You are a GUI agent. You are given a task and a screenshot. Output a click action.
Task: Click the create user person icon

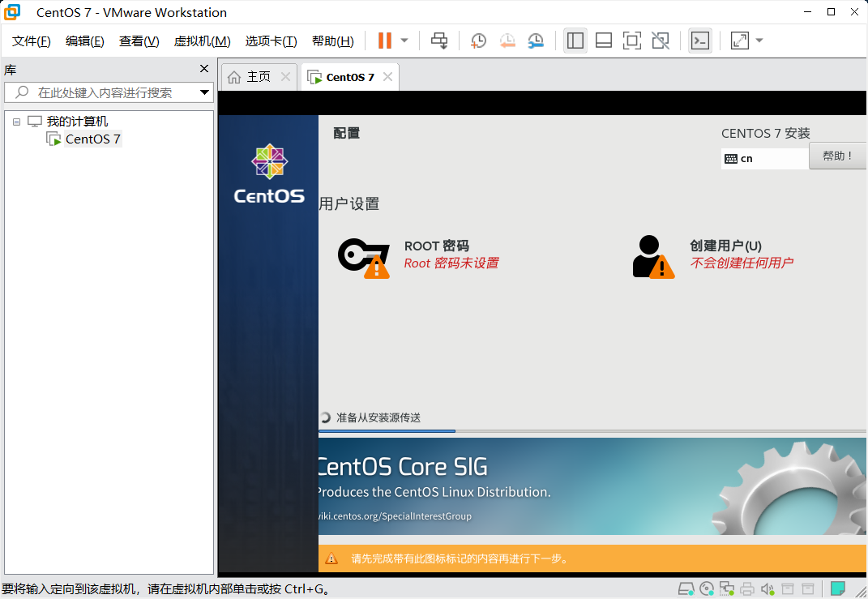pos(653,257)
